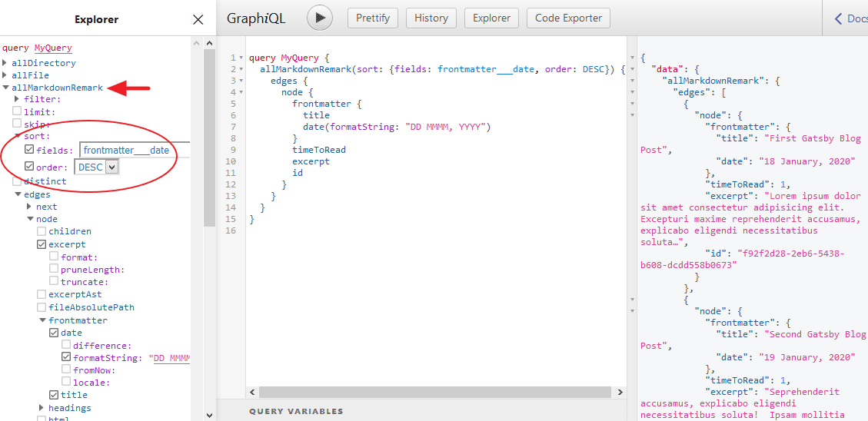868x421 pixels.
Task: Uncheck the excerpt field checkbox
Action: coord(42,244)
